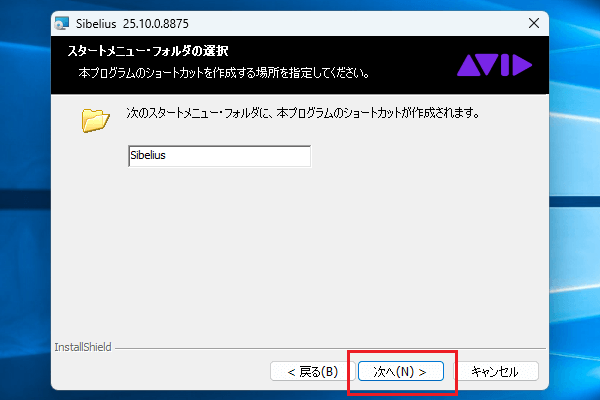Screen dimensions: 600x400
Task: Click the separator line right of InstallShield
Action: click(x=330, y=349)
